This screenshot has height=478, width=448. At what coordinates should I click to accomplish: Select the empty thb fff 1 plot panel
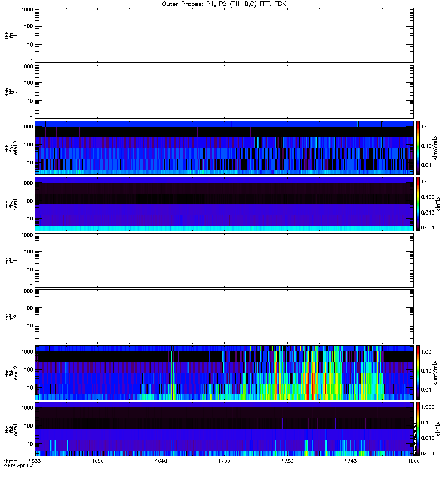(x=224, y=35)
